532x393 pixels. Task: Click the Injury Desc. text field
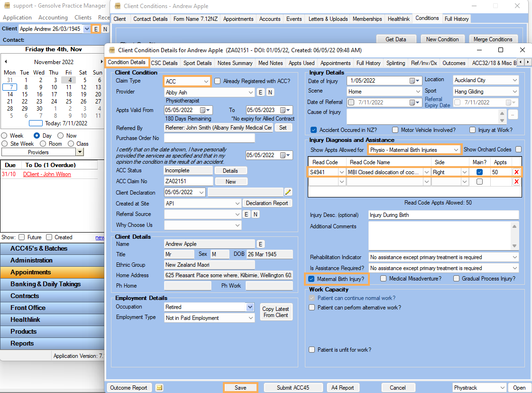pyautogui.click(x=443, y=215)
